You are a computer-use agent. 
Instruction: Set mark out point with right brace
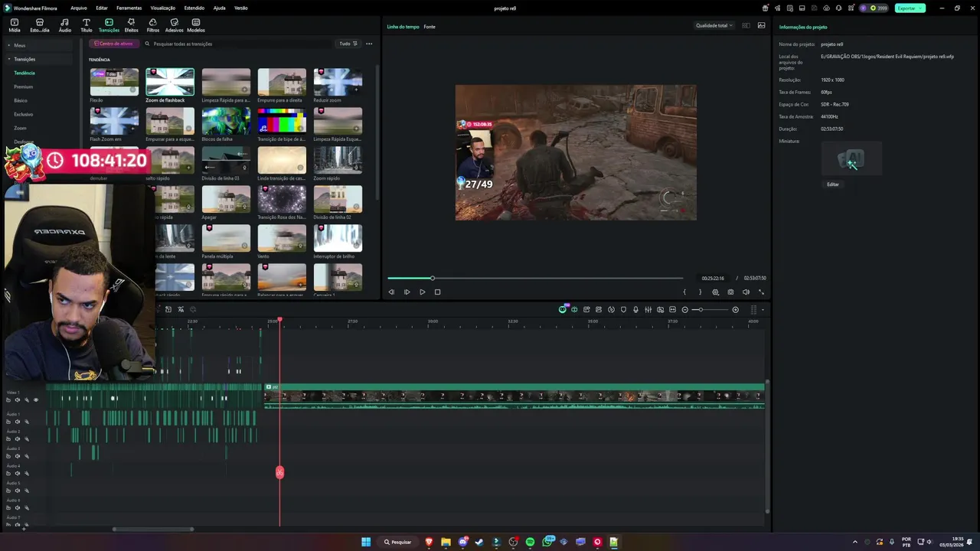700,292
